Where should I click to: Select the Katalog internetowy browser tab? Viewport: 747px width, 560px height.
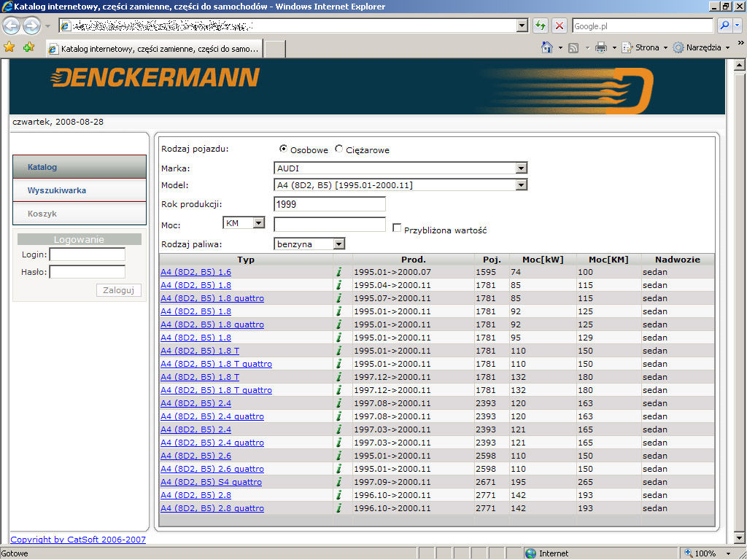155,49
